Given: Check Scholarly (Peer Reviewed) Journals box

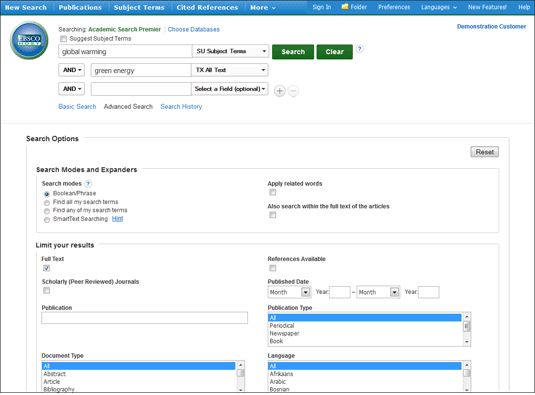Looking at the screenshot, I should tap(46, 291).
